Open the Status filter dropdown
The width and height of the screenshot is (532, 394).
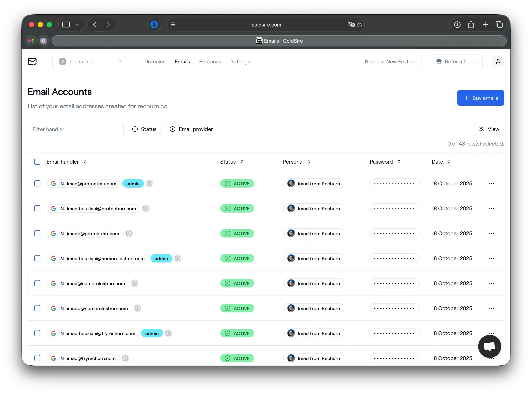pyautogui.click(x=144, y=129)
